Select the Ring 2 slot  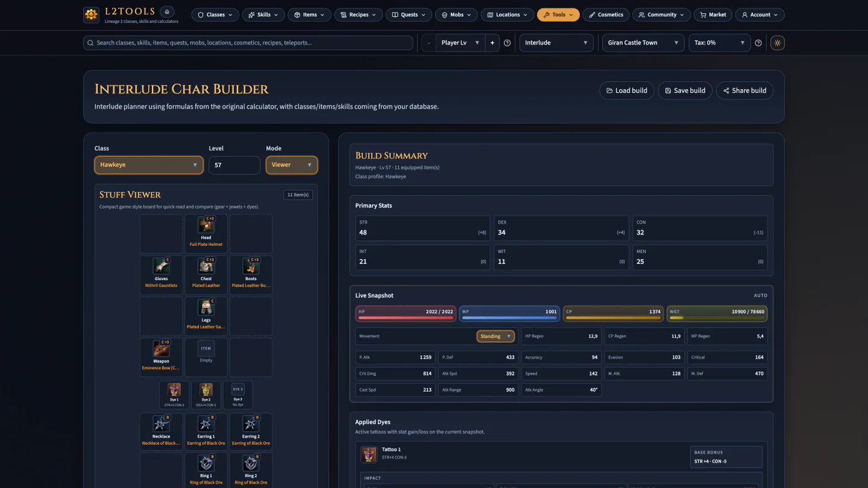[251, 471]
